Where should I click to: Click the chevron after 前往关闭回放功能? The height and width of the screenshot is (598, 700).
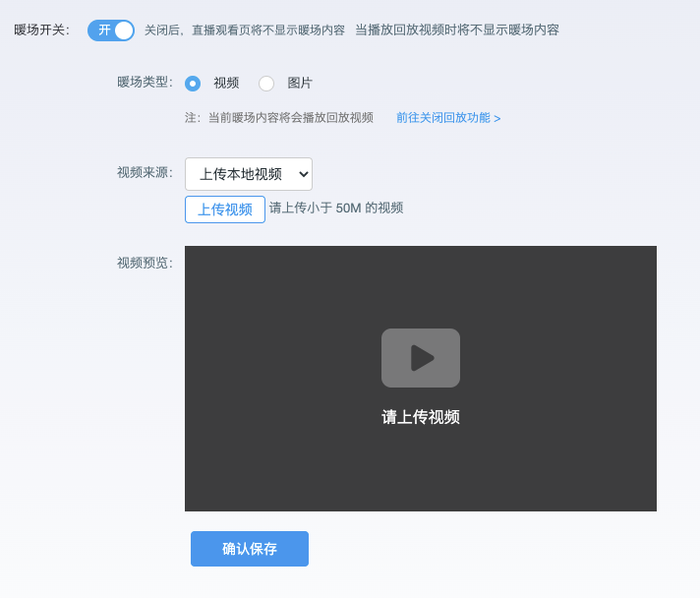497,119
